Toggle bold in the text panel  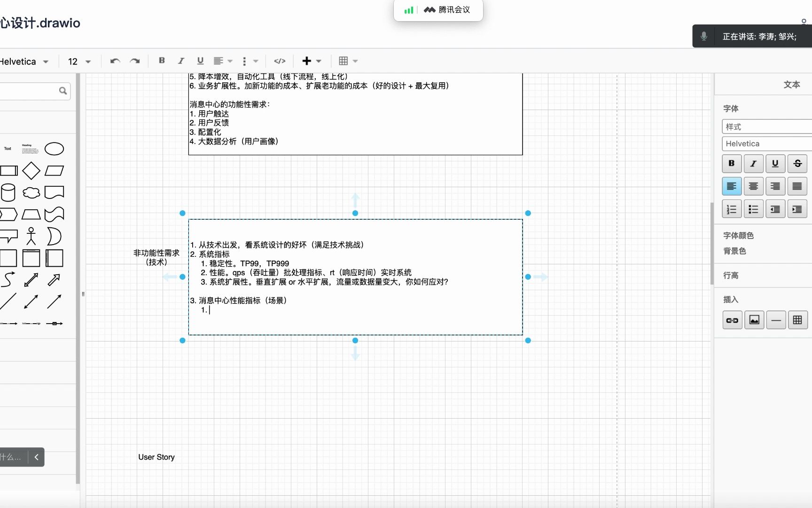pyautogui.click(x=732, y=163)
